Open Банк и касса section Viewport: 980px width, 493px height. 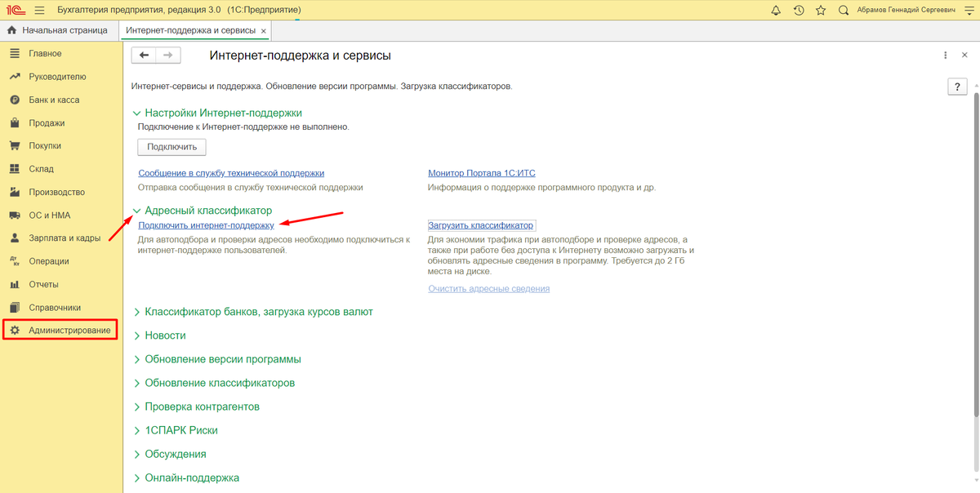(54, 100)
